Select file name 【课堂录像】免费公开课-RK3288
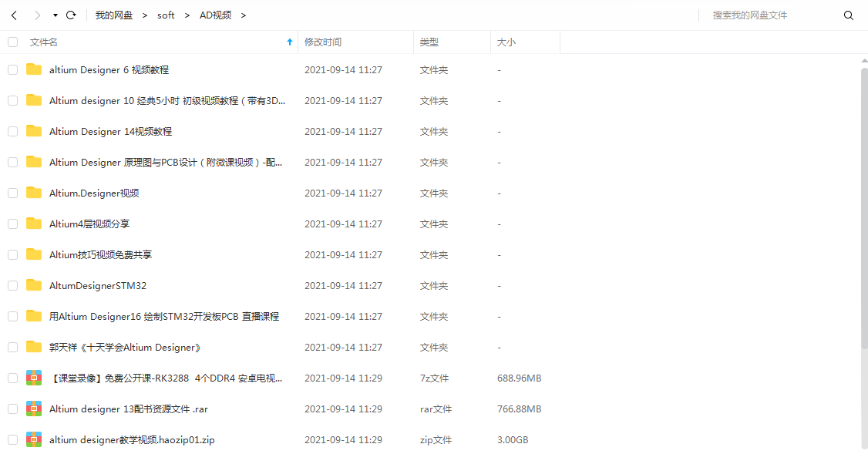The height and width of the screenshot is (454, 868). [166, 378]
